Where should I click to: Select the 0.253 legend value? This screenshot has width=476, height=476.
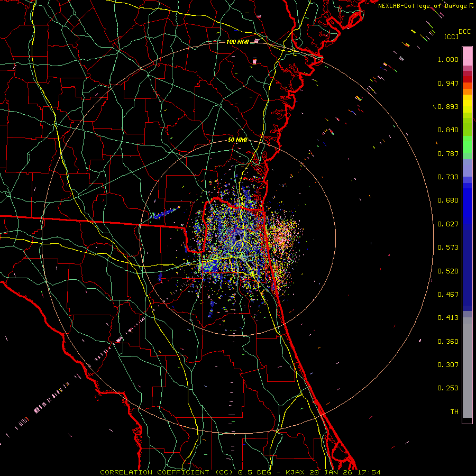448,388
